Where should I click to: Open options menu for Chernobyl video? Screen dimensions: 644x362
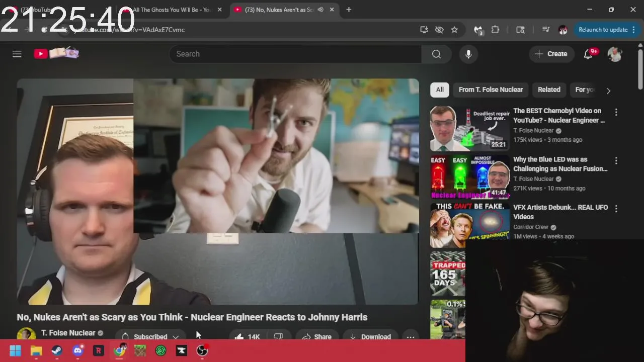coord(616,112)
